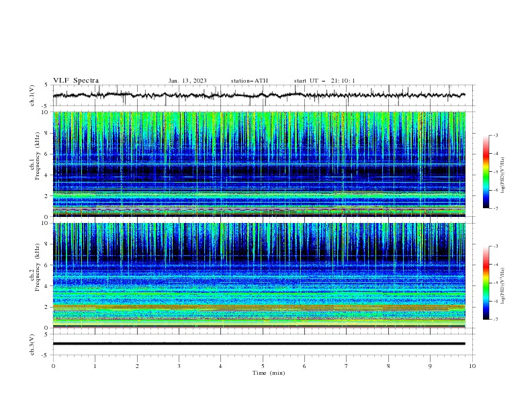Click the "ch.1(V)" axis label

pos(32,95)
